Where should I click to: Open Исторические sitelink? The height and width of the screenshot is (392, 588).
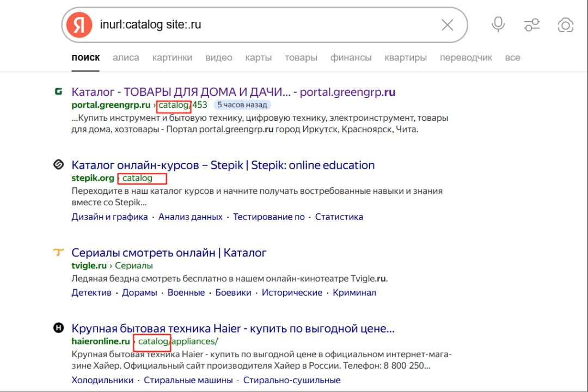point(292,292)
